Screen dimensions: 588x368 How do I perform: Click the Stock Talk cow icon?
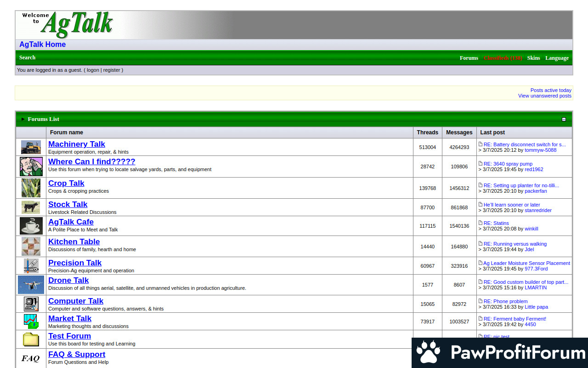[31, 207]
